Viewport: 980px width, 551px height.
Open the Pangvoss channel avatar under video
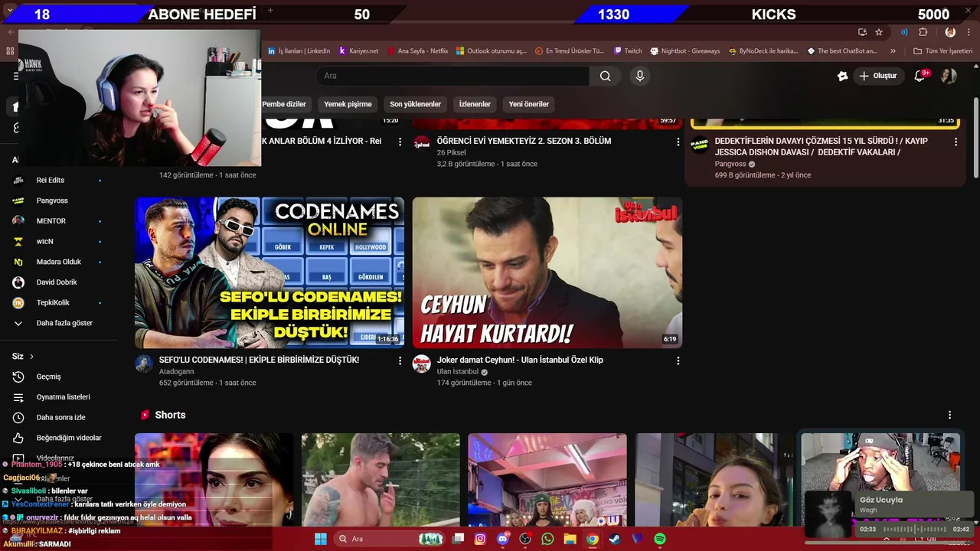699,145
